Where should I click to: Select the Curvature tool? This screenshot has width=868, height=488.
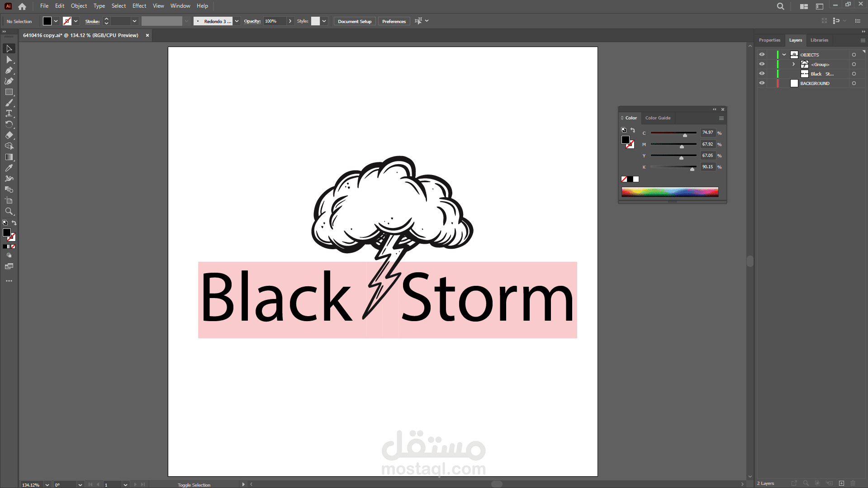[9, 81]
